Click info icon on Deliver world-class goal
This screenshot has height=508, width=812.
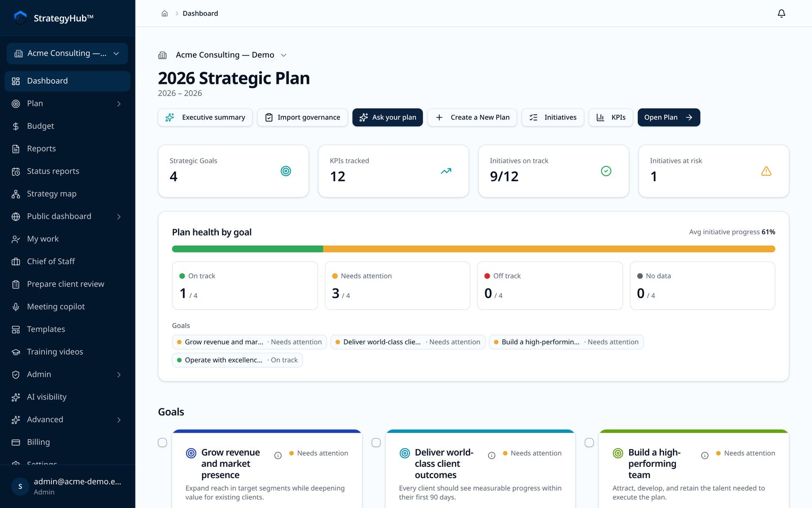[x=492, y=456]
